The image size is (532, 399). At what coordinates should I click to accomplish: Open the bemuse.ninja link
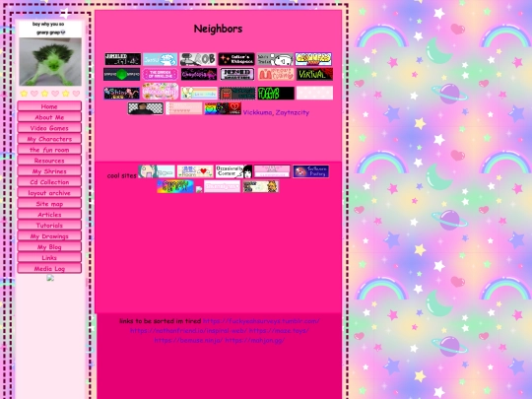click(188, 340)
